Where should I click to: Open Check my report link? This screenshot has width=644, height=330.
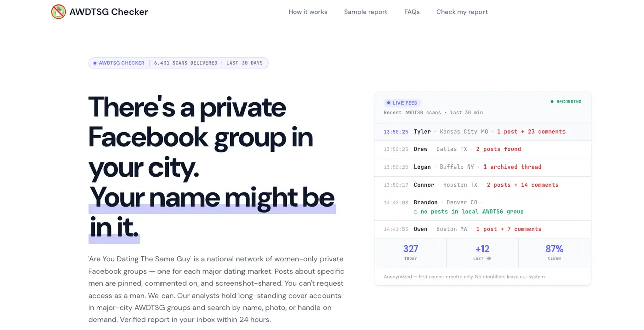tap(462, 12)
